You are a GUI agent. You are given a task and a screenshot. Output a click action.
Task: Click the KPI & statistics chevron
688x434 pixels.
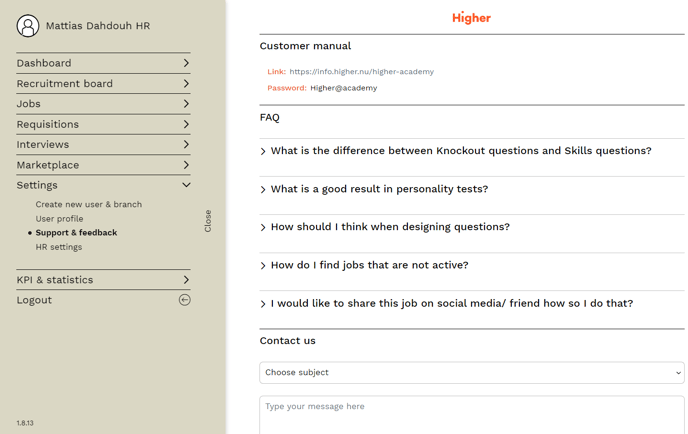[x=186, y=280]
